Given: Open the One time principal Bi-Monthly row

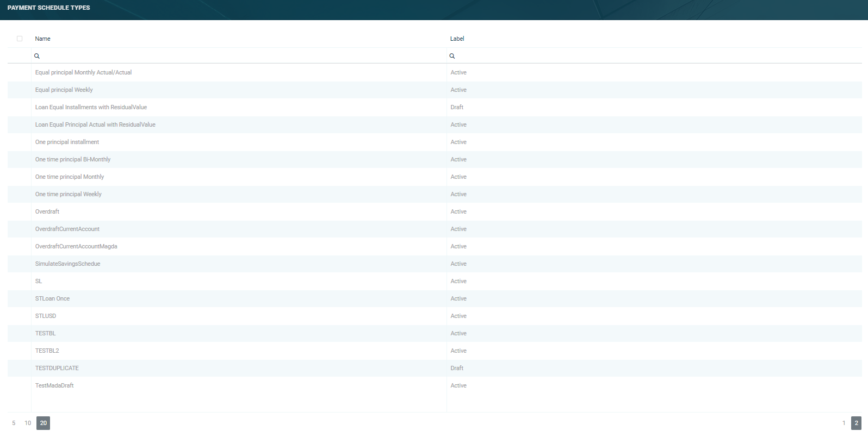Looking at the screenshot, I should [x=435, y=159].
